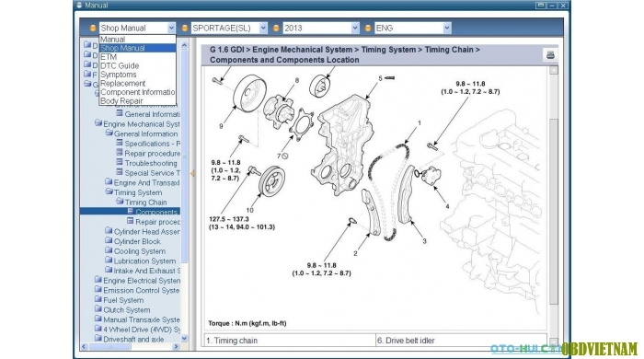Click the splitter arrow between tree and content

tap(191, 174)
